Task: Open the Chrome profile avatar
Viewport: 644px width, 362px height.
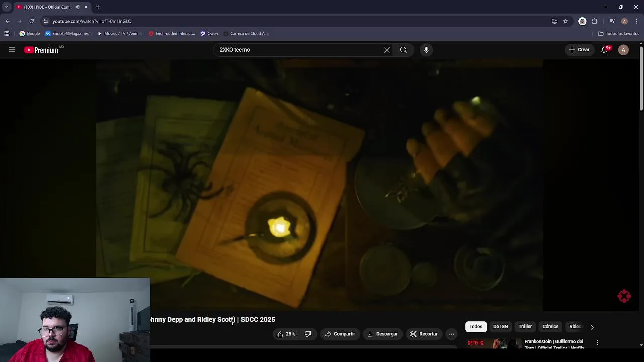Action: click(x=624, y=21)
